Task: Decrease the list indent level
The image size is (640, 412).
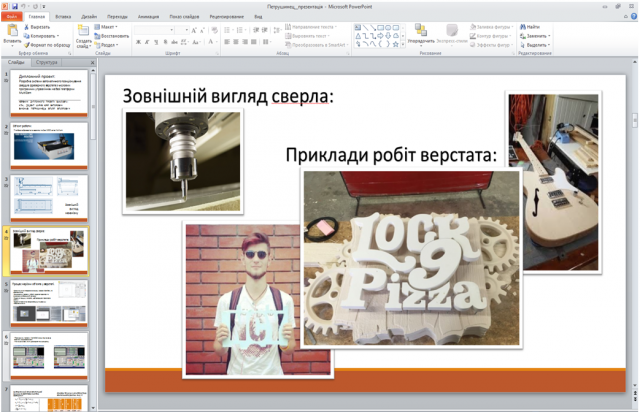Action: click(256, 30)
